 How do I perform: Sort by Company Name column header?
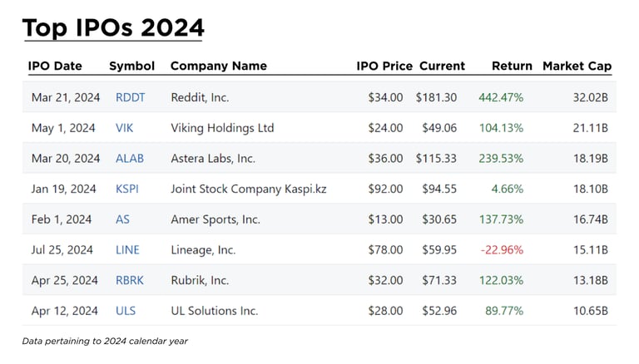(x=218, y=66)
